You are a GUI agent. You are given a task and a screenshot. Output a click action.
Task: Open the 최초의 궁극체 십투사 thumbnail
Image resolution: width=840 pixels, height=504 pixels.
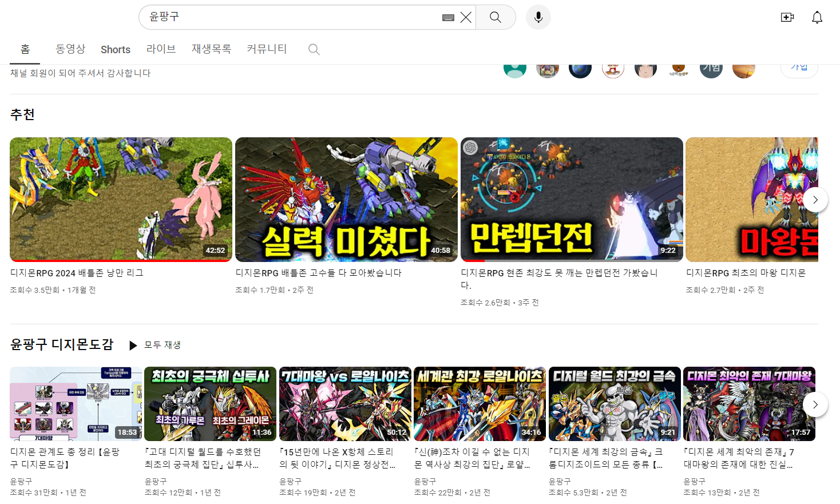tap(210, 404)
